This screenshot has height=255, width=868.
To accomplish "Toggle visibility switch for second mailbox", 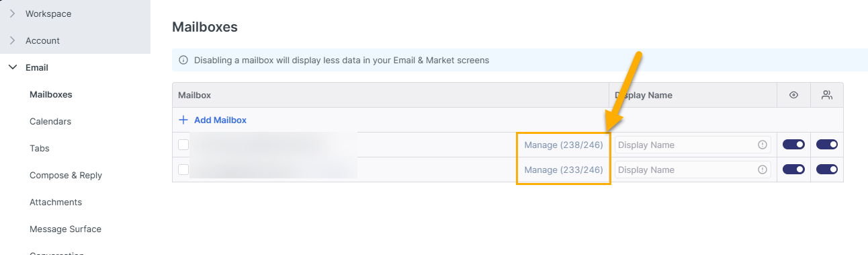I will click(793, 170).
